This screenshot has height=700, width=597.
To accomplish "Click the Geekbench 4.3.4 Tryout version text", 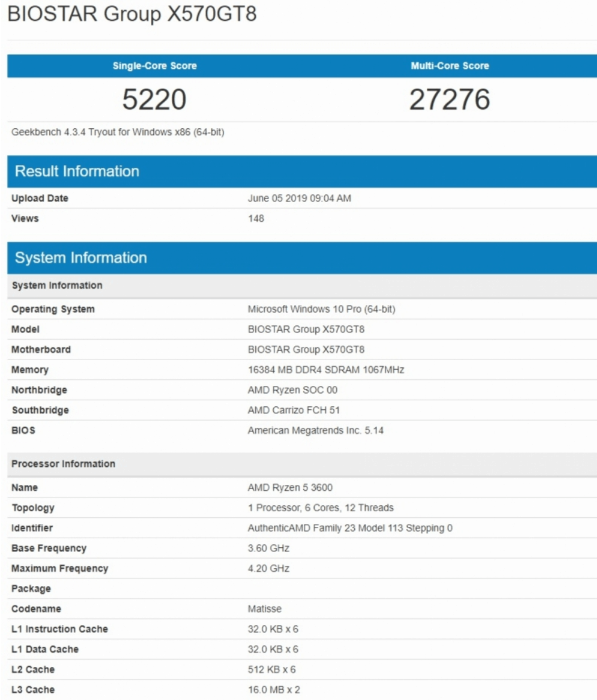I will point(118,132).
